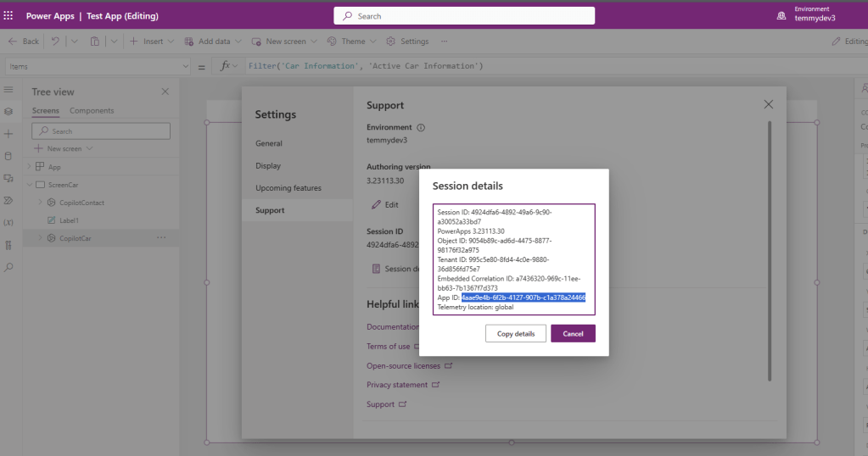Close the Settings dialog
The width and height of the screenshot is (868, 456).
pos(769,104)
